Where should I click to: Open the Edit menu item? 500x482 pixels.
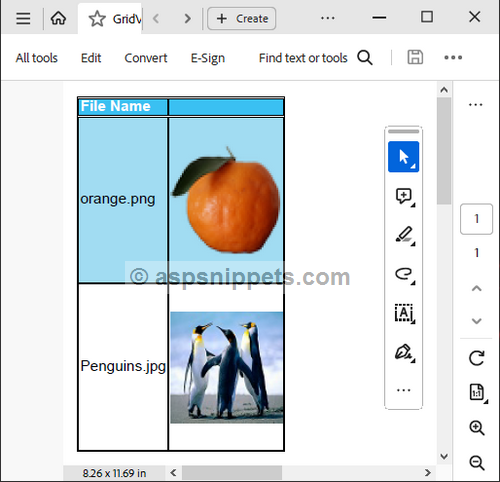91,58
